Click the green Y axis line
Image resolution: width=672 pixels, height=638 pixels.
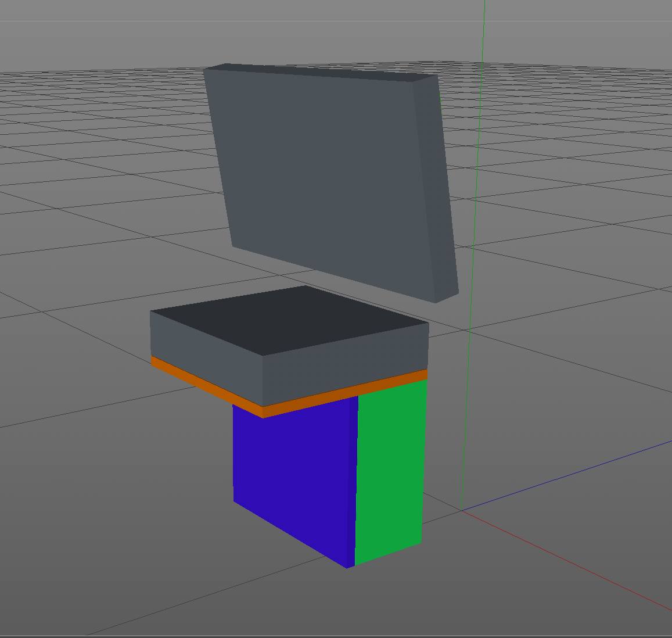tap(477, 174)
